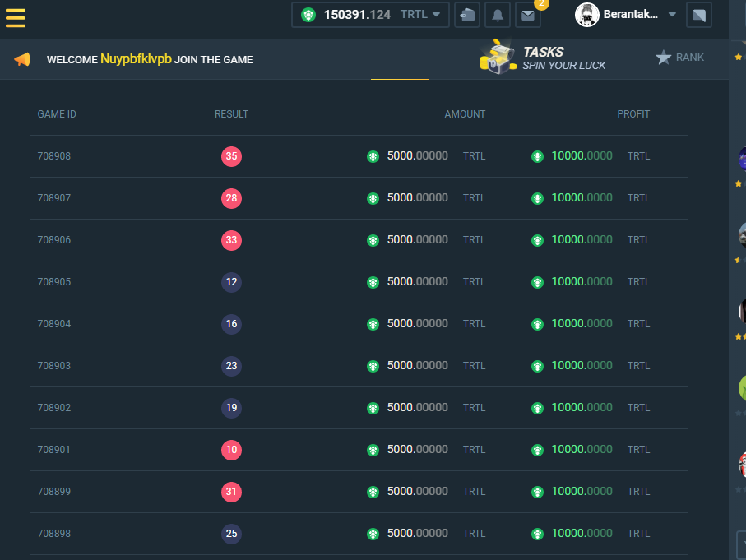Open game ID 708901

point(54,450)
